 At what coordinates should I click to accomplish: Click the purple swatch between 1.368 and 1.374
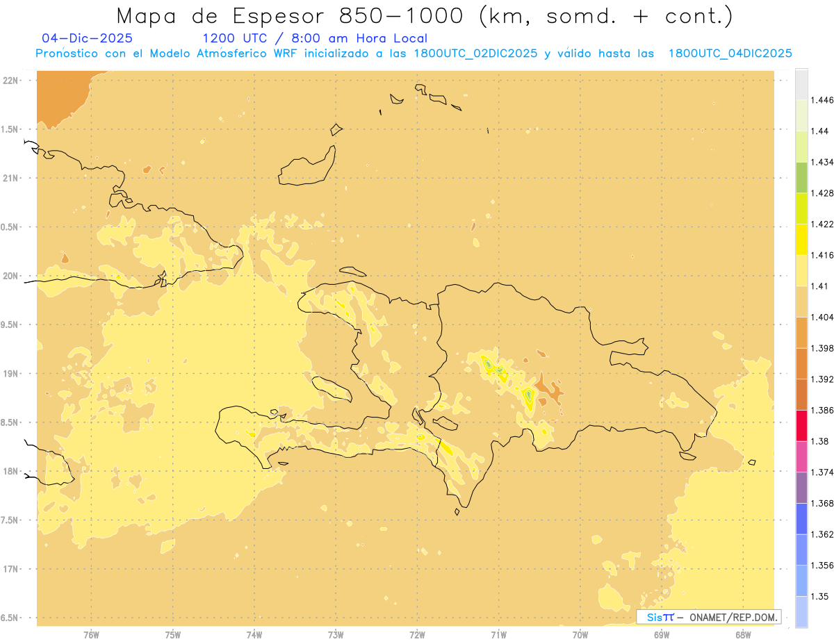[x=801, y=488]
